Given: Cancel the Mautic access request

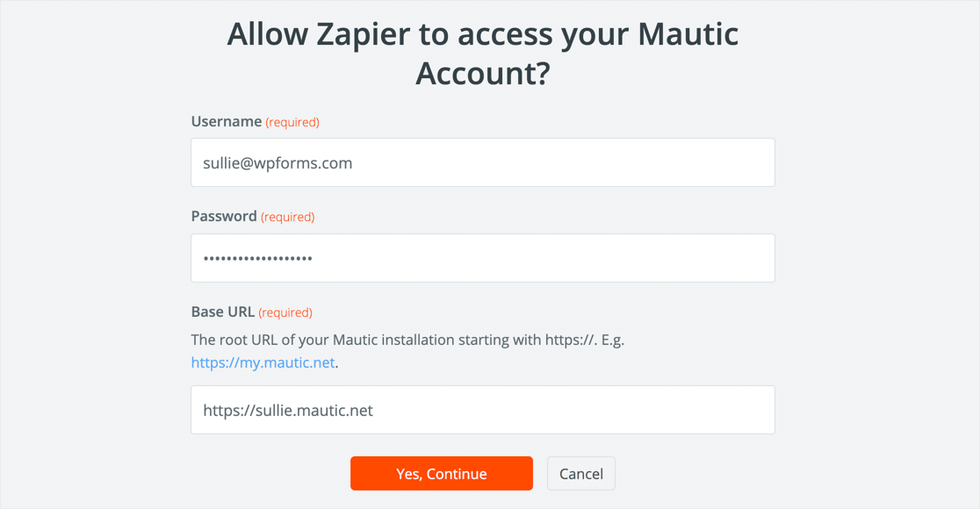Looking at the screenshot, I should (580, 474).
